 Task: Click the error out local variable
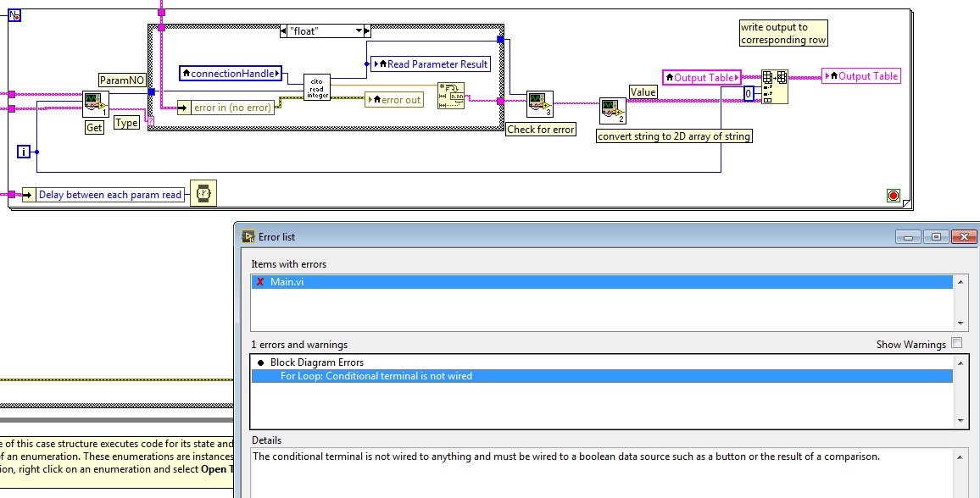pos(394,100)
